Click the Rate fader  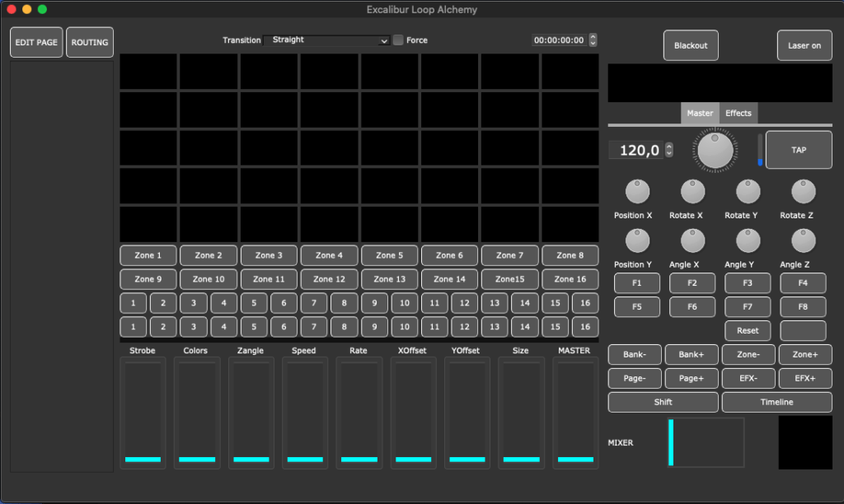(359, 413)
